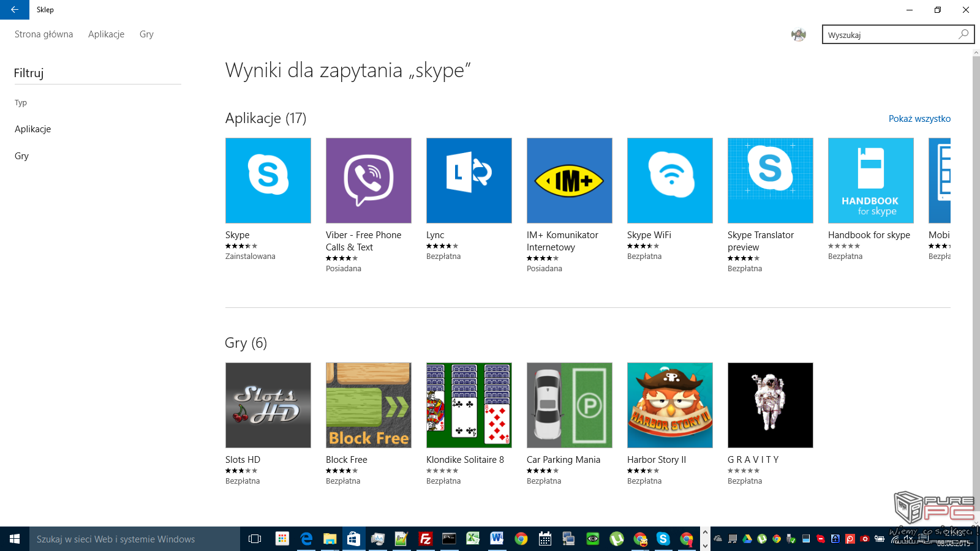Open File Explorer from taskbar
The height and width of the screenshot is (551, 980).
pyautogui.click(x=330, y=539)
